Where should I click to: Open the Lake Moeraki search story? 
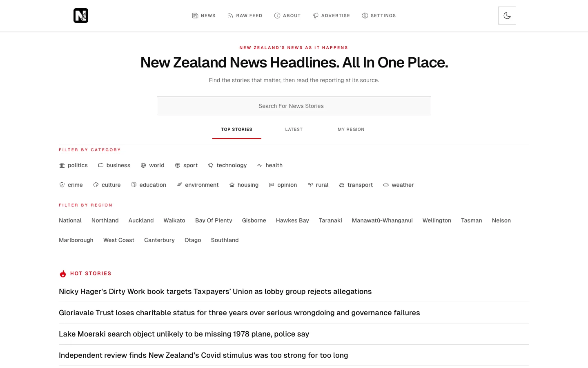point(184,334)
